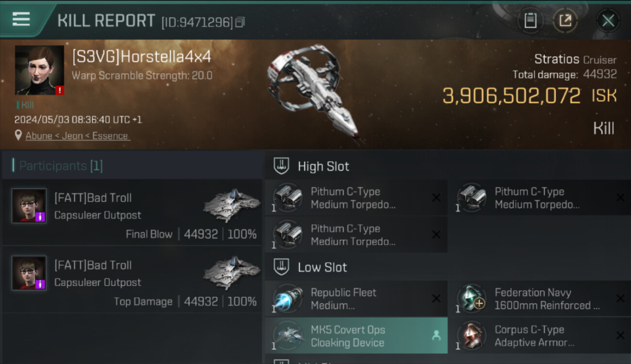Select the Participants tab header
631x364 pixels.
coord(61,166)
